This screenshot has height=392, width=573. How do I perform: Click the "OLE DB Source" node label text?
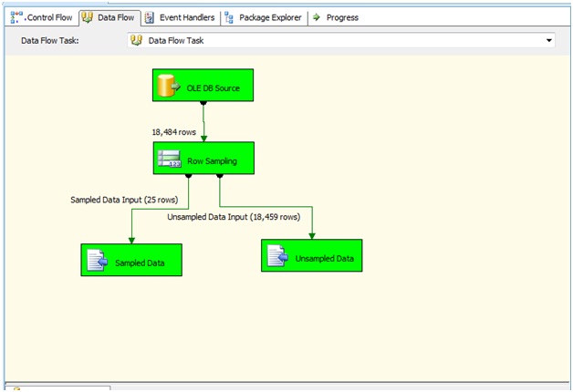click(x=212, y=87)
